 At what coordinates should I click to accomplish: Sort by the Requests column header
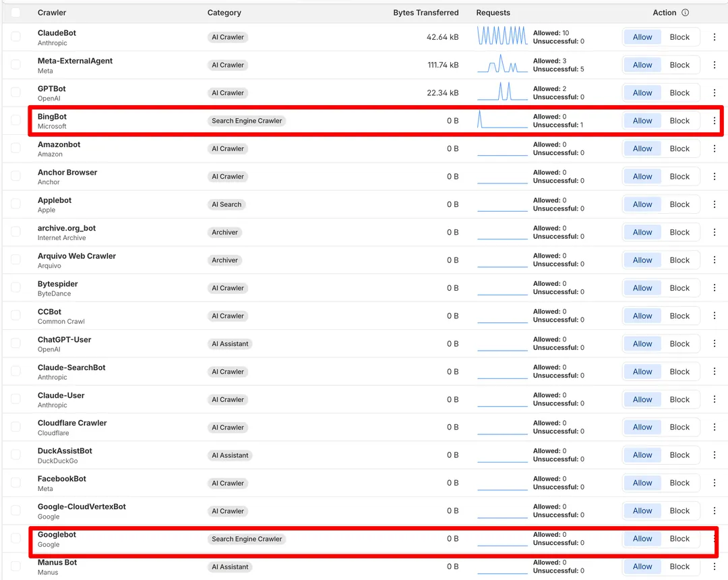(493, 13)
